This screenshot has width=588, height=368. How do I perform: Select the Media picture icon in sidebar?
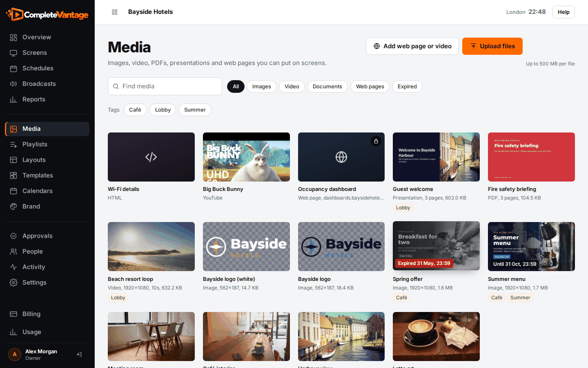(x=13, y=129)
